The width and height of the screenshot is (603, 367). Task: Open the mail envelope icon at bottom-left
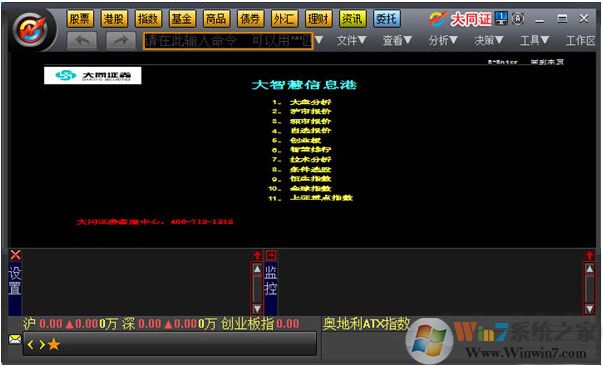pyautogui.click(x=15, y=339)
